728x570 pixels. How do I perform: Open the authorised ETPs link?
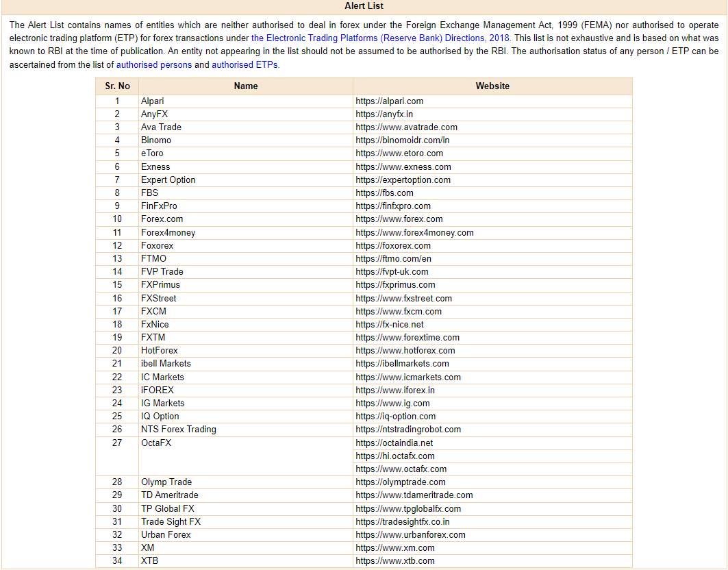coord(246,64)
